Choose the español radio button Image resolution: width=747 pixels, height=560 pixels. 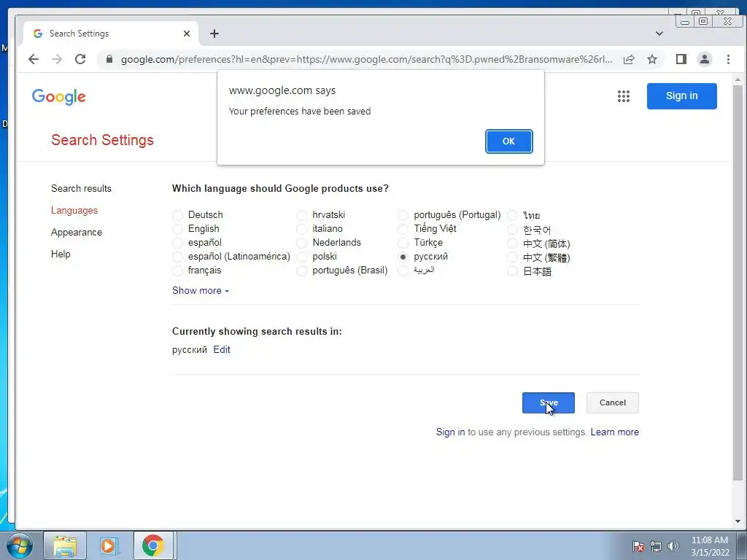click(178, 243)
